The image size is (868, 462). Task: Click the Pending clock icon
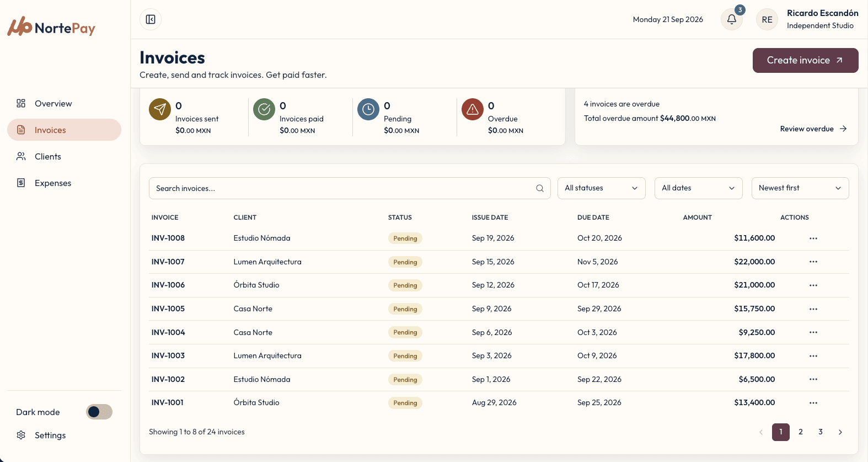368,109
